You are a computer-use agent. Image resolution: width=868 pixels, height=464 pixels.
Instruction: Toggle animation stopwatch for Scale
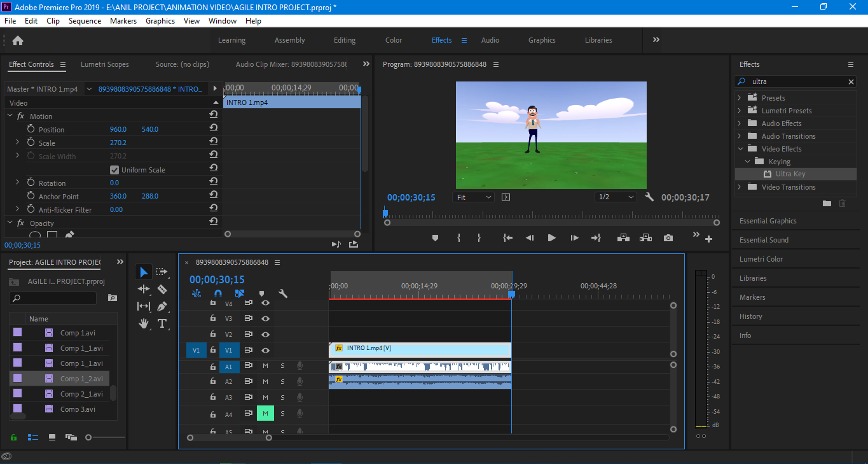coord(31,143)
